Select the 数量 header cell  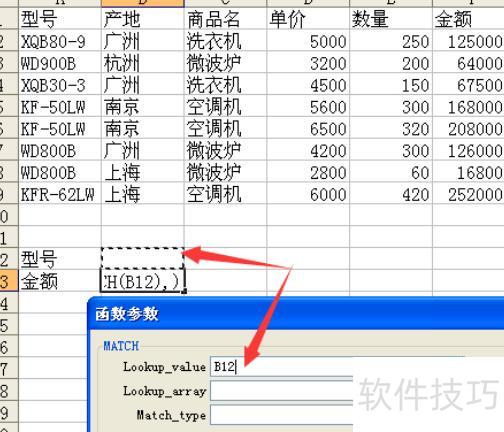click(x=391, y=18)
